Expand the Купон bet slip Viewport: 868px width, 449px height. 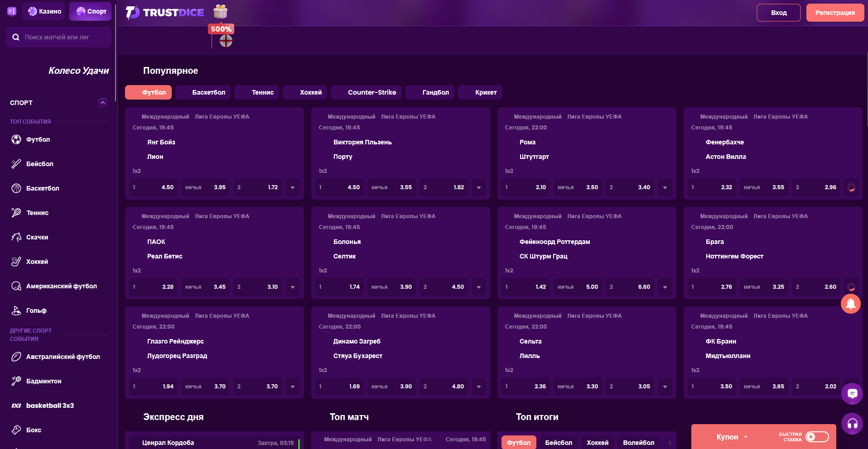[x=732, y=437]
